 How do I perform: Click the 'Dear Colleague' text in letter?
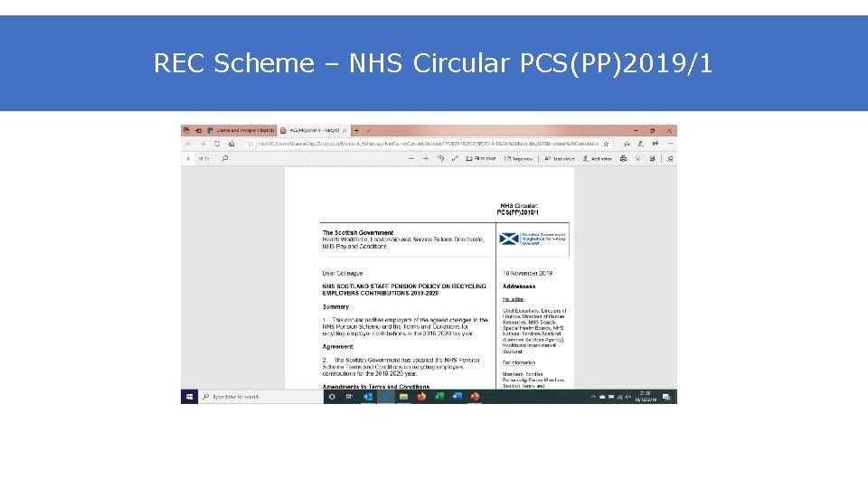[x=343, y=273]
